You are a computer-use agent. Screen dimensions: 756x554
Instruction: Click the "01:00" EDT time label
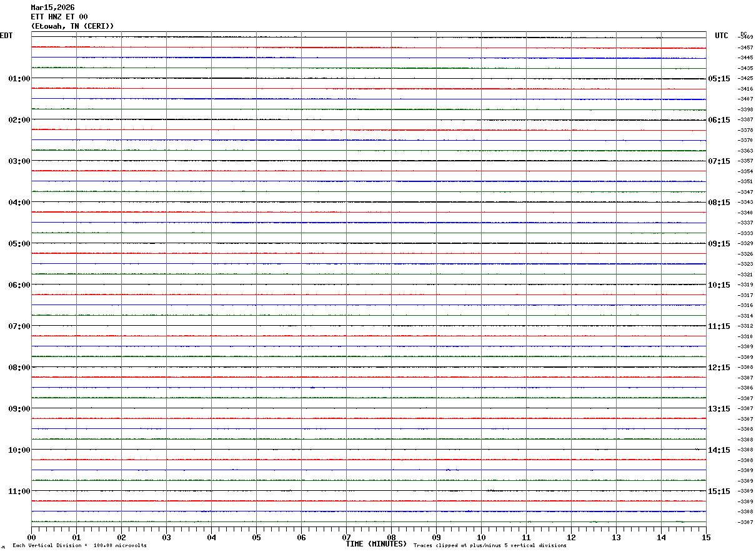click(x=19, y=79)
